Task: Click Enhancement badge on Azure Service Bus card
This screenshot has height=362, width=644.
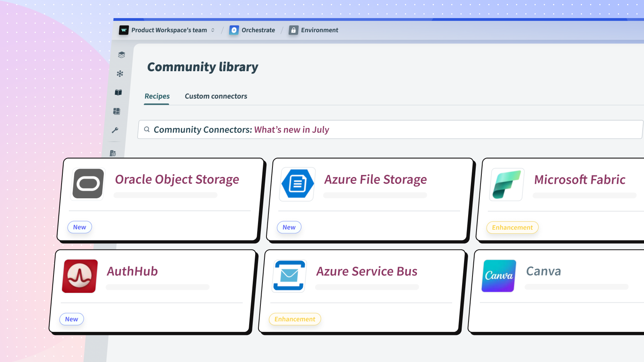Action: click(x=295, y=319)
